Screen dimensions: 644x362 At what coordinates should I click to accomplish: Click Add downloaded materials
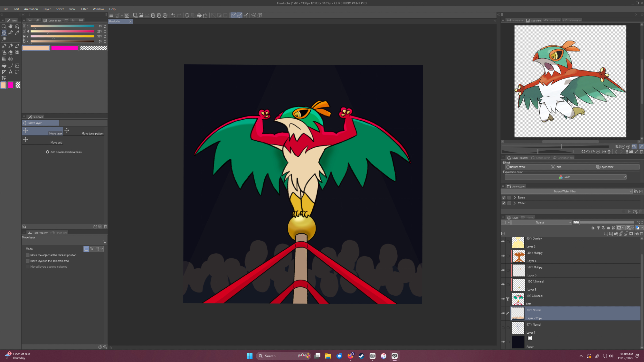(x=64, y=152)
